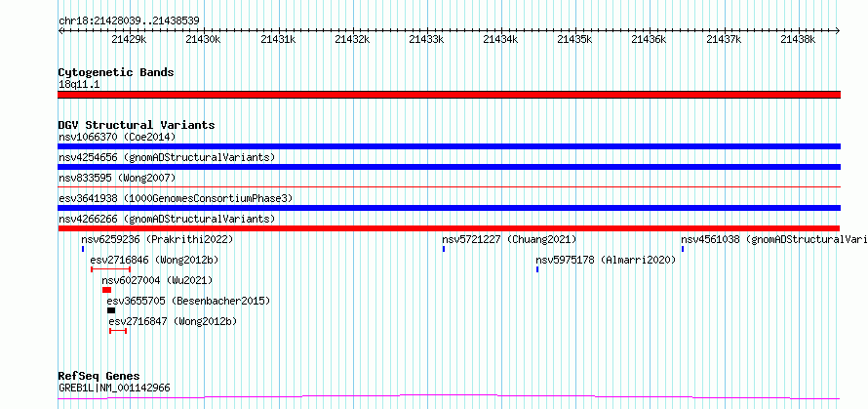
Task: Click the nsv4561038 gnomAD variant label
Action: (774, 239)
